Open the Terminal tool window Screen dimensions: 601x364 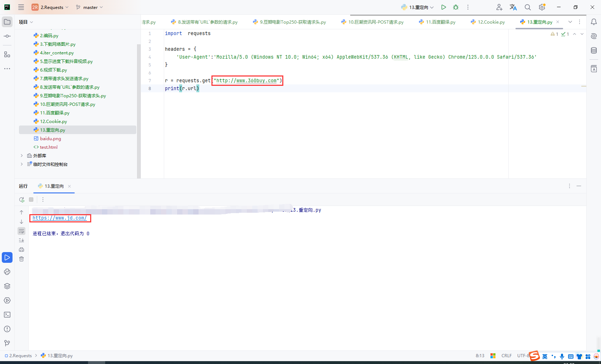[x=7, y=315]
